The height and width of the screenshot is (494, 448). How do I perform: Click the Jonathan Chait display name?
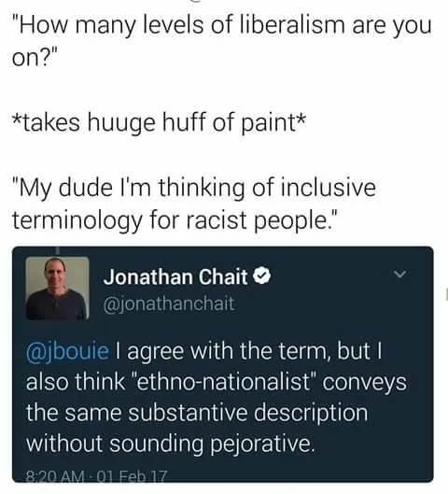point(175,276)
